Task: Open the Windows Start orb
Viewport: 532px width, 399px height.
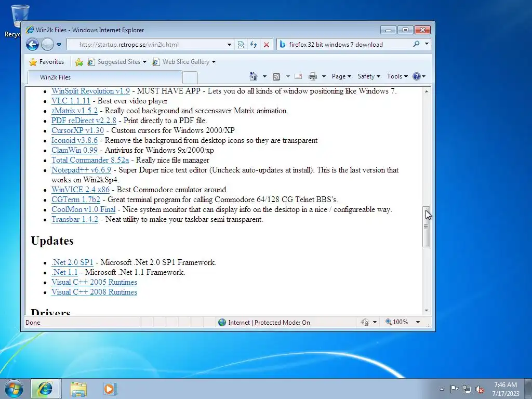Action: (x=14, y=389)
